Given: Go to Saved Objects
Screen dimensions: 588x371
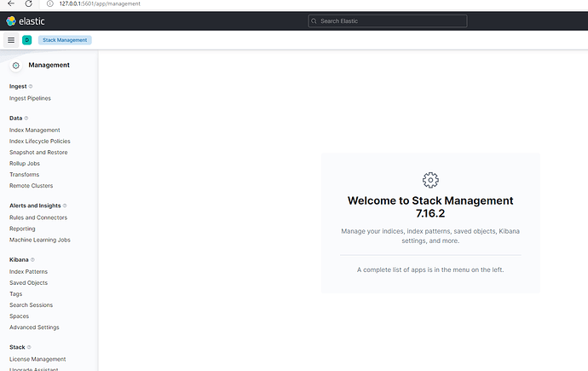Looking at the screenshot, I should [28, 283].
